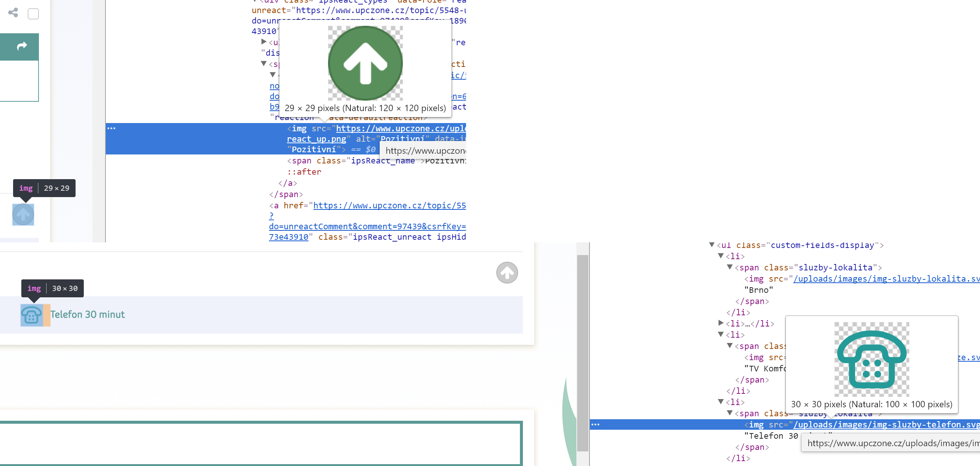
Task: Collapse the ul custom-fields-display node
Action: [711, 245]
